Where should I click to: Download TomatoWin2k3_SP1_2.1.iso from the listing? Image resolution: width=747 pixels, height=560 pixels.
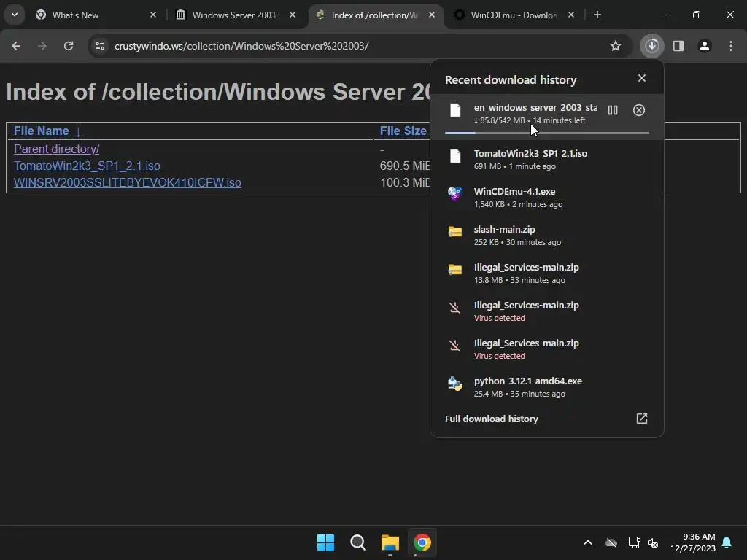tap(87, 166)
